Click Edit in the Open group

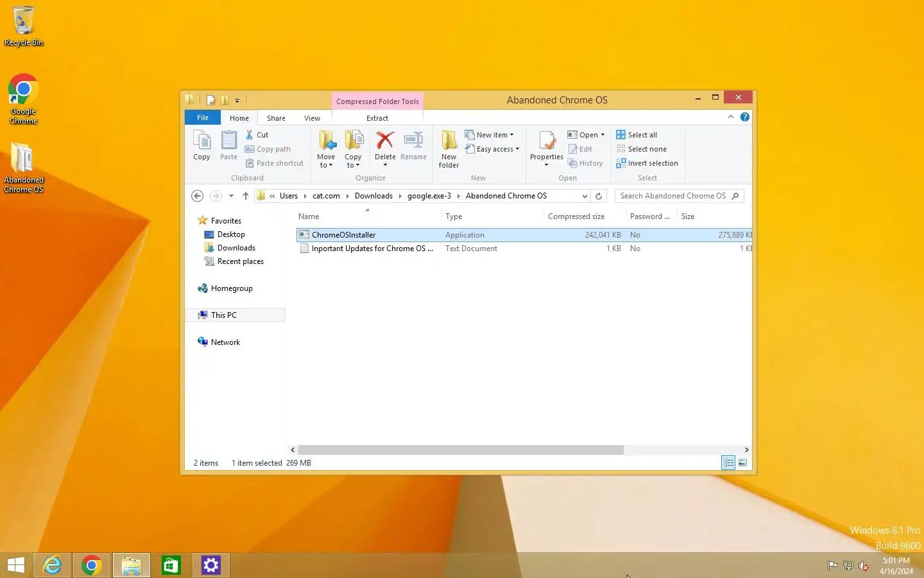pos(580,149)
